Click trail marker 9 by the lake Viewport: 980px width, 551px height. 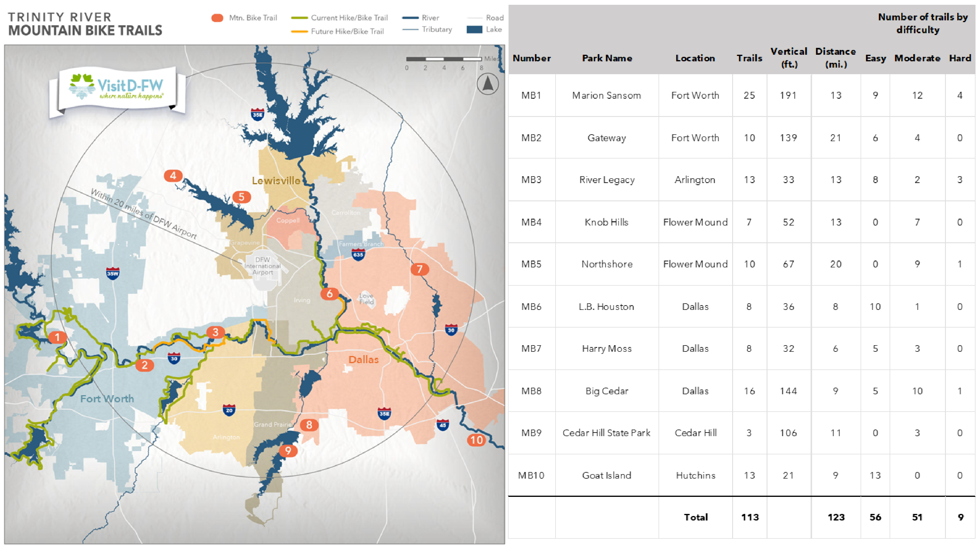[288, 450]
